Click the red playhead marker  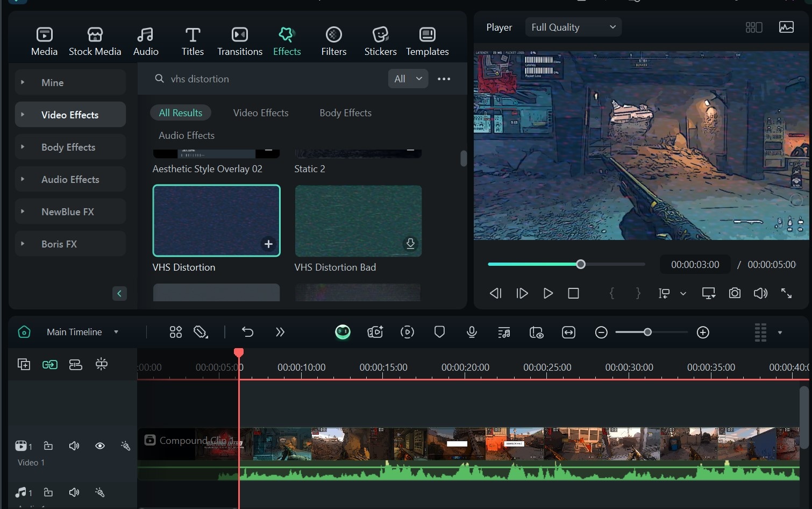tap(239, 353)
